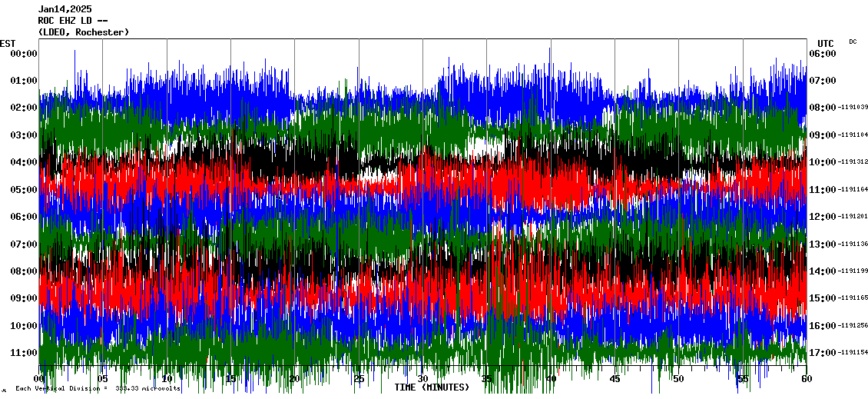
Task: Select the DC offset column header
Action: coord(853,42)
